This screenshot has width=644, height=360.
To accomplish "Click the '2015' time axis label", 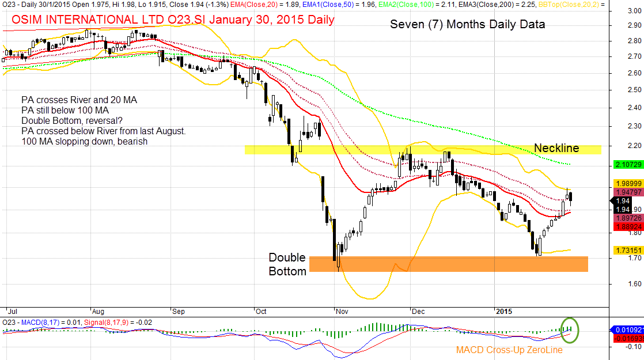I will pyautogui.click(x=504, y=311).
